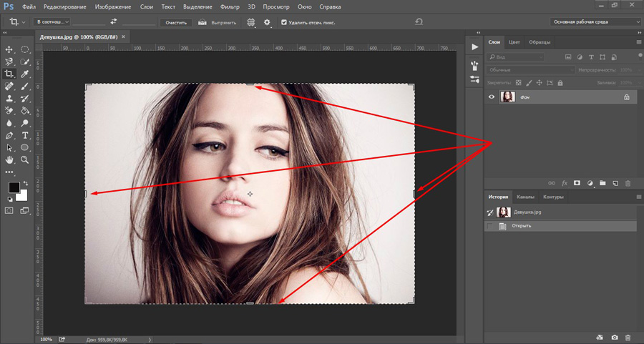
Task: Open the Обычные blend mode dropdown
Action: (530, 70)
